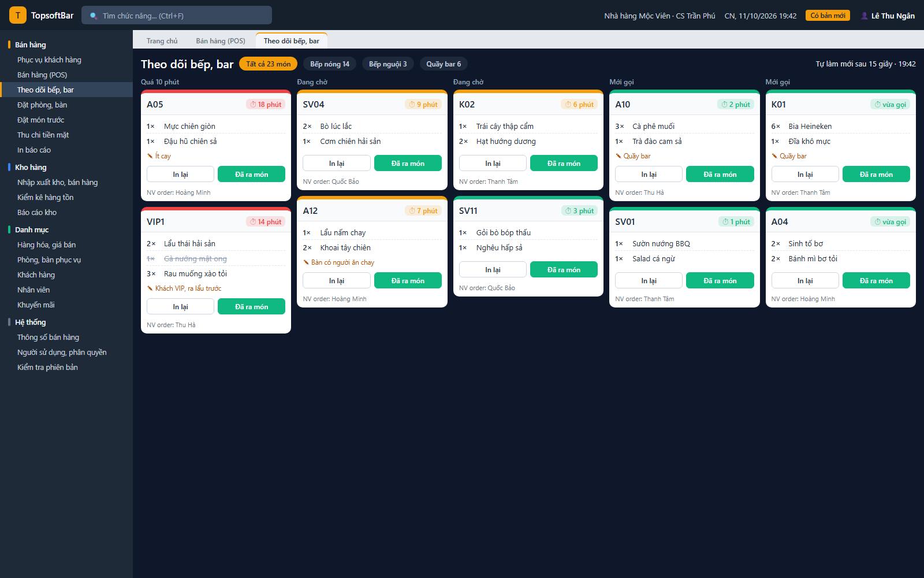Reprint the K02 ticket with In lại
The image size is (924, 578).
point(493,164)
